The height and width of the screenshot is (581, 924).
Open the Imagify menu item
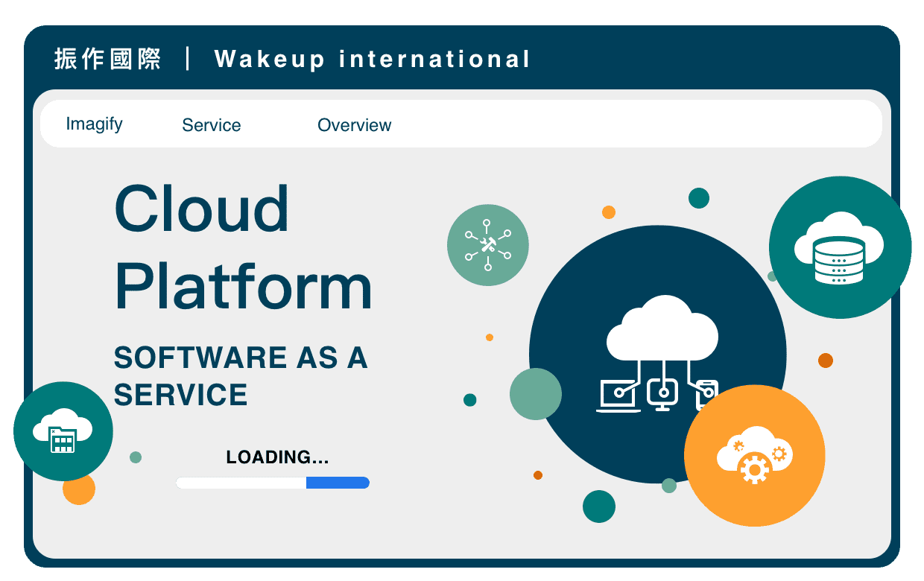(x=95, y=124)
